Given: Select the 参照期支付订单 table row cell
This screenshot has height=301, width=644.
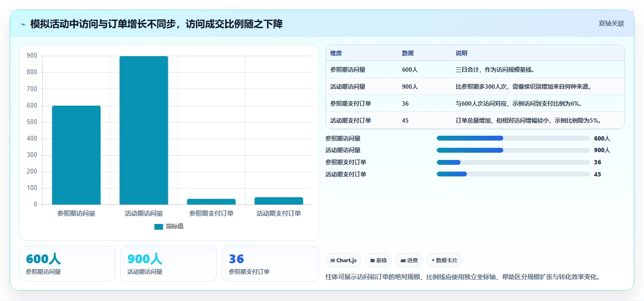Looking at the screenshot, I should tap(350, 104).
